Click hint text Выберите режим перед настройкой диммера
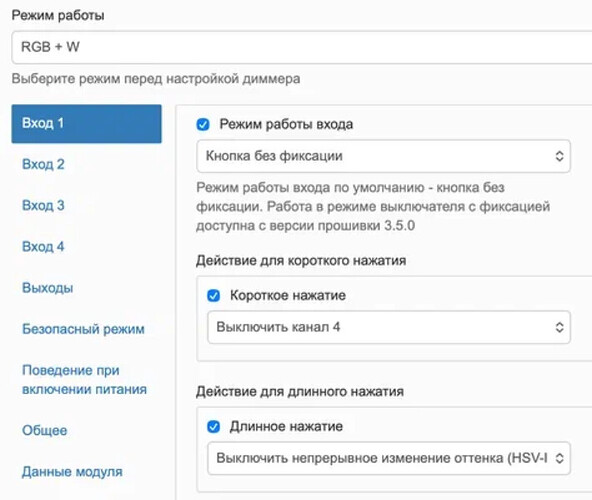The width and height of the screenshot is (592, 500). [156, 79]
